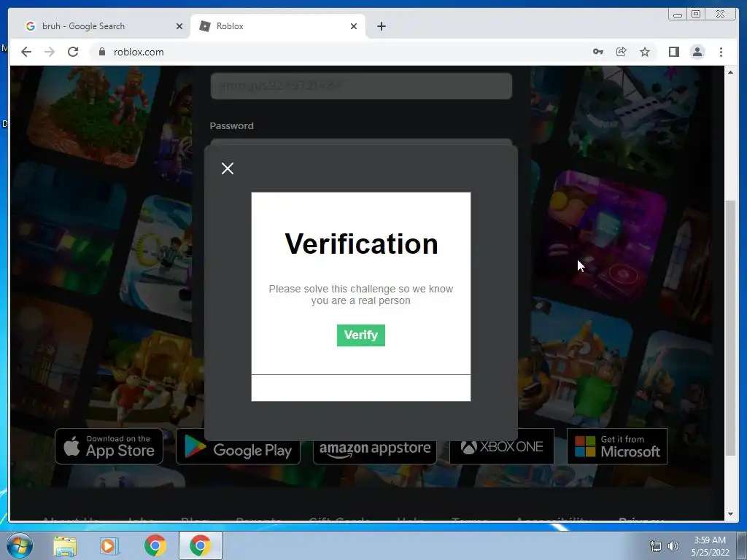Click the padlock site info icon
Viewport: 747px width, 560px height.
click(x=101, y=52)
